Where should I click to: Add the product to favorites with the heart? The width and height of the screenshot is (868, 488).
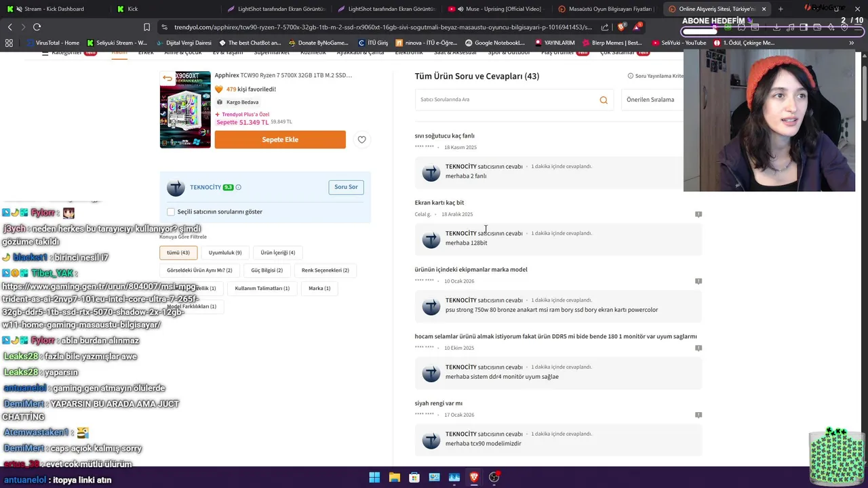coord(361,140)
